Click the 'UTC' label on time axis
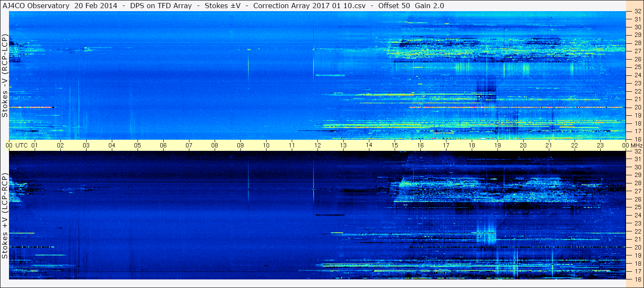Screen dimensions: 644x288 pyautogui.click(x=21, y=145)
